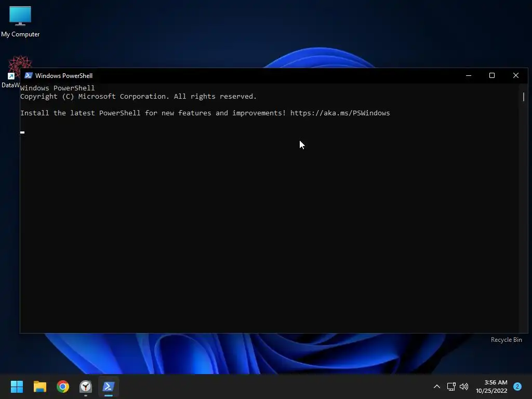Show hidden system tray icons

[436, 387]
